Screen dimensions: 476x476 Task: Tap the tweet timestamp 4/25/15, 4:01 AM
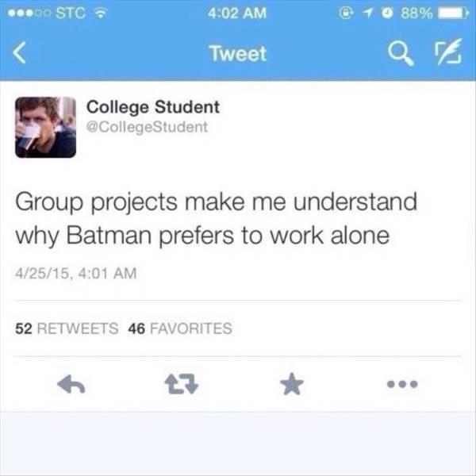coord(76,273)
